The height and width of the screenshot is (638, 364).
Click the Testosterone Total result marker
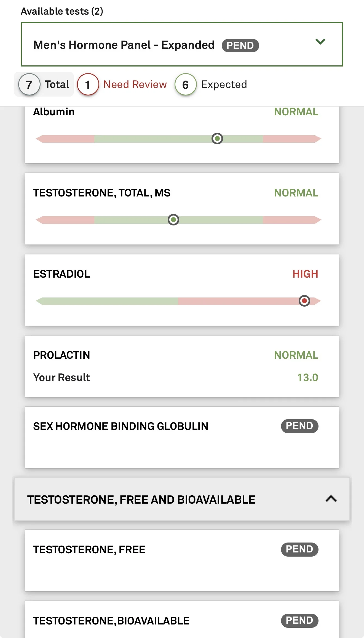(173, 220)
